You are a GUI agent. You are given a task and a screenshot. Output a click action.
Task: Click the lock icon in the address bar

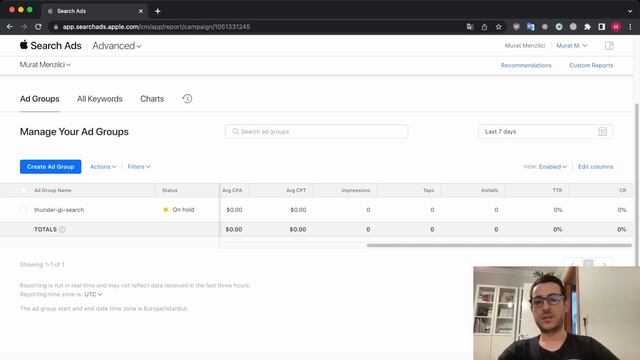(x=56, y=27)
